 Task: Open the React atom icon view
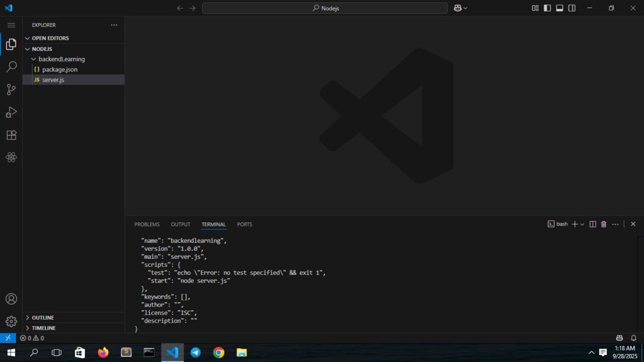pos(11,157)
